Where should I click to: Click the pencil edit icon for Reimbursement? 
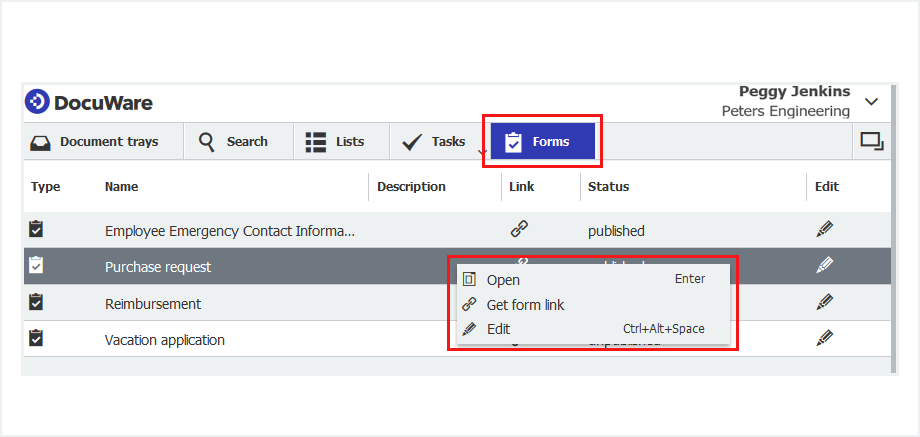pos(824,301)
